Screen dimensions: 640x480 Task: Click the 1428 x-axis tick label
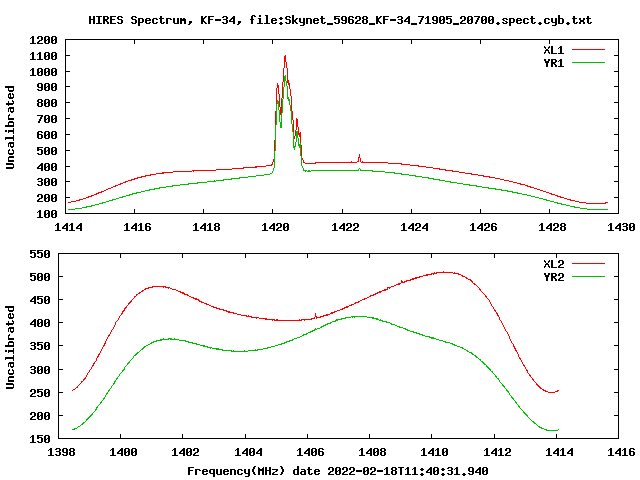pyautogui.click(x=552, y=227)
